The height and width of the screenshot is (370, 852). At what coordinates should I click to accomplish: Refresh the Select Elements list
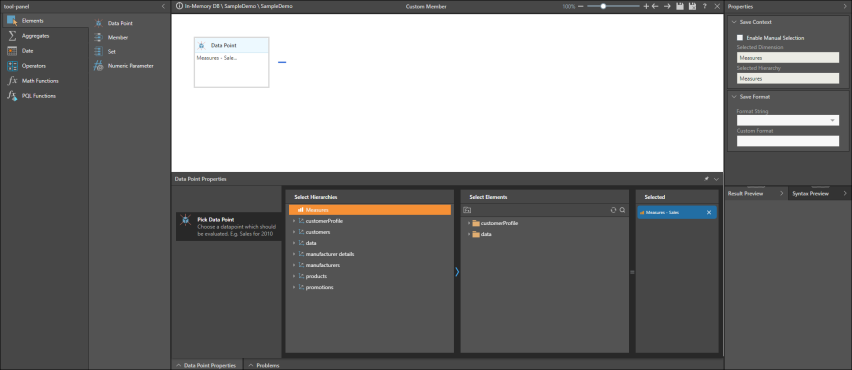click(613, 210)
